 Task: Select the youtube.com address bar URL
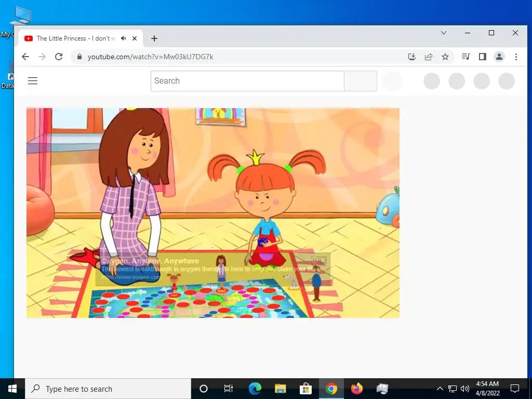(150, 57)
